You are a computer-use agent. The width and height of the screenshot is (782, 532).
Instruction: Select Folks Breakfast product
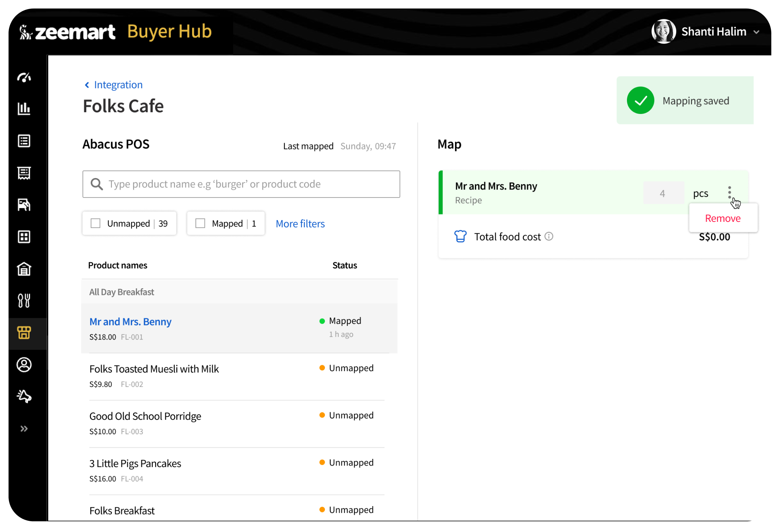pyautogui.click(x=122, y=511)
